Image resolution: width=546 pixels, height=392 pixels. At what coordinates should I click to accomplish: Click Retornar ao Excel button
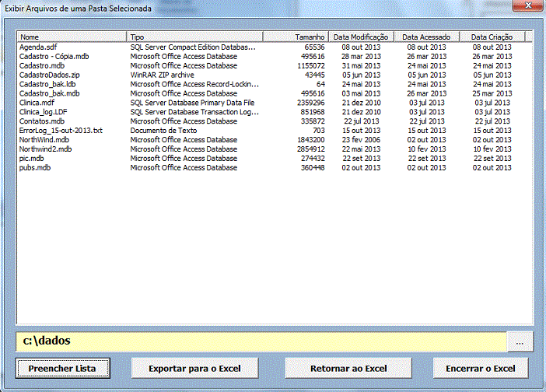348,368
